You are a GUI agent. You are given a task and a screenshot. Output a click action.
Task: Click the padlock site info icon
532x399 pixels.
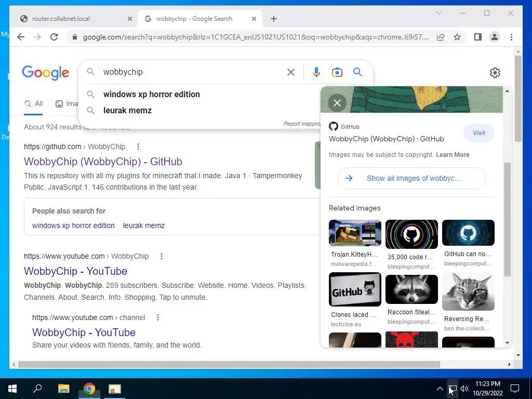coord(75,37)
